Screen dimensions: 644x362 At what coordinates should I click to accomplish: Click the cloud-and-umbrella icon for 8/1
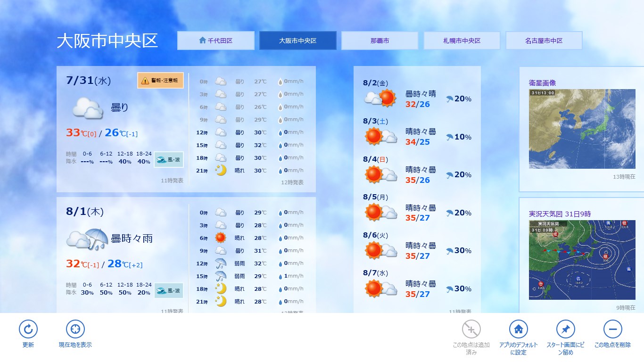pos(88,239)
